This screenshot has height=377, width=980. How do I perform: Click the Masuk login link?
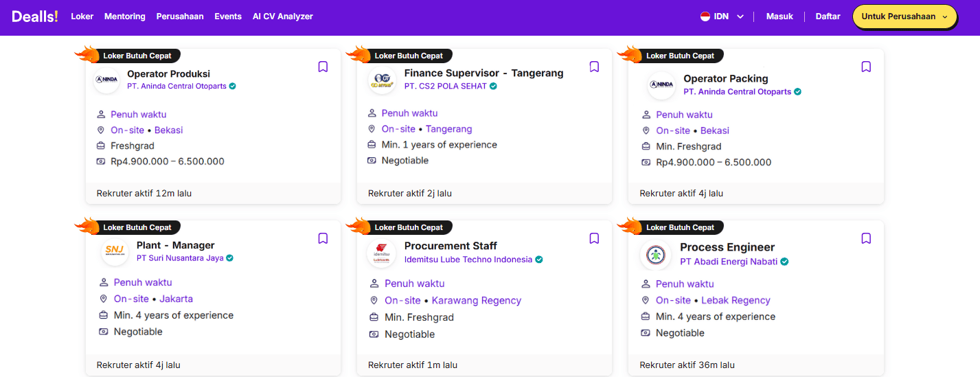tap(779, 16)
